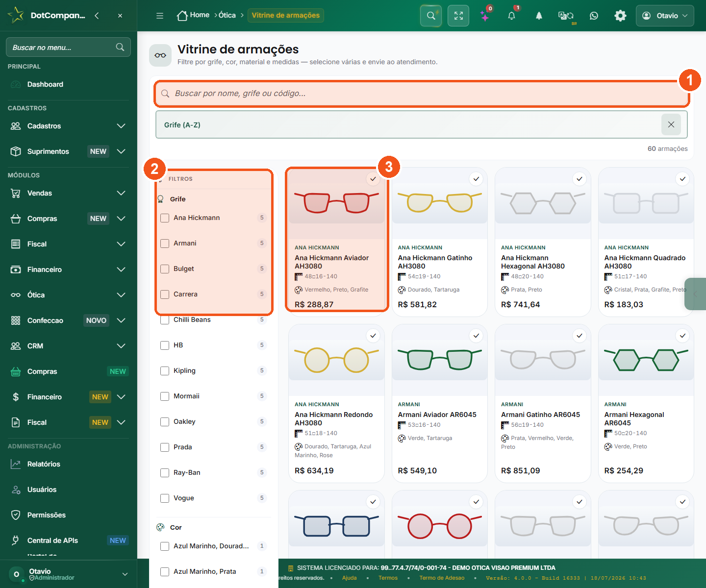Click the price R$ 183,03
This screenshot has width=706, height=588.
click(624, 305)
